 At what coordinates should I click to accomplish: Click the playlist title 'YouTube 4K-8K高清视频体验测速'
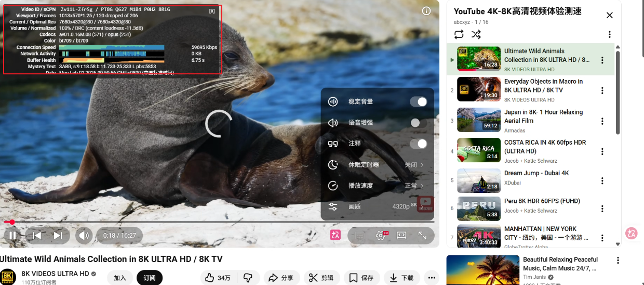pyautogui.click(x=518, y=11)
